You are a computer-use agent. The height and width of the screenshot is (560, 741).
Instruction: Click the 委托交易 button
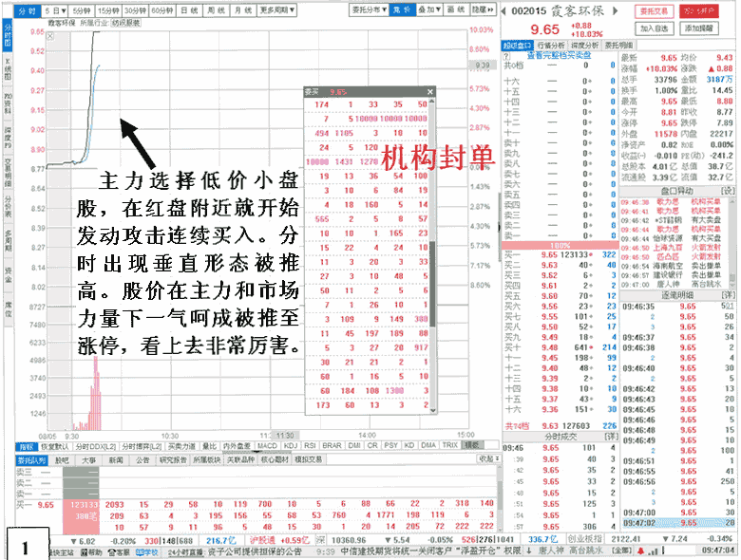[654, 11]
